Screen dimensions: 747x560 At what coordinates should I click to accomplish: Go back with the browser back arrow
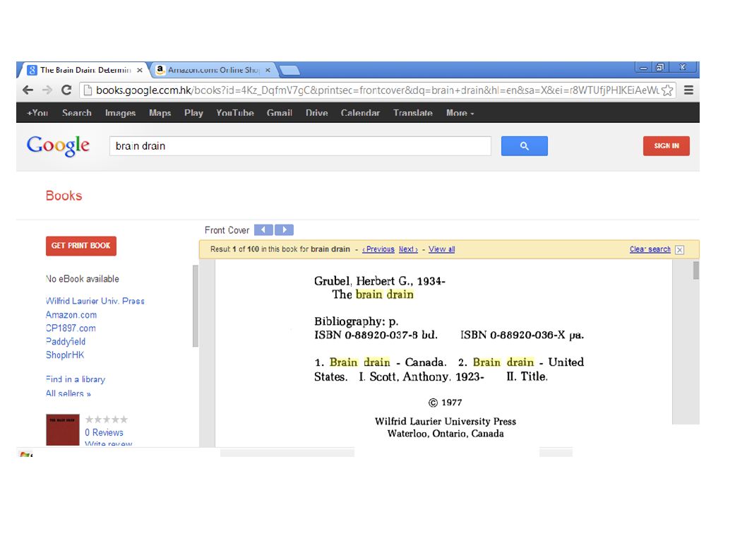point(28,90)
